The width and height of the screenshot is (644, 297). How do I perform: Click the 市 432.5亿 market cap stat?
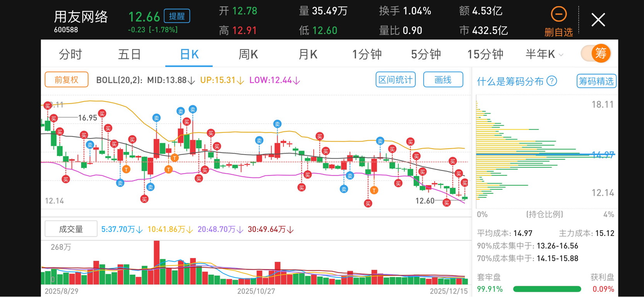(x=483, y=30)
